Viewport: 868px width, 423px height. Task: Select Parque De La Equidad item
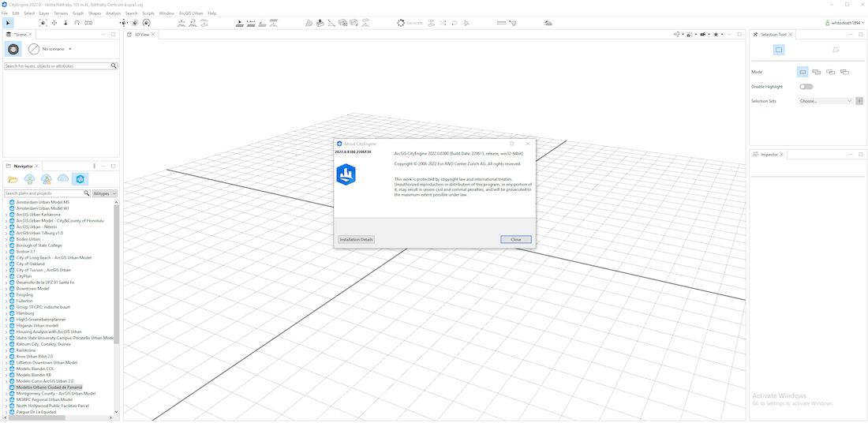pos(38,411)
